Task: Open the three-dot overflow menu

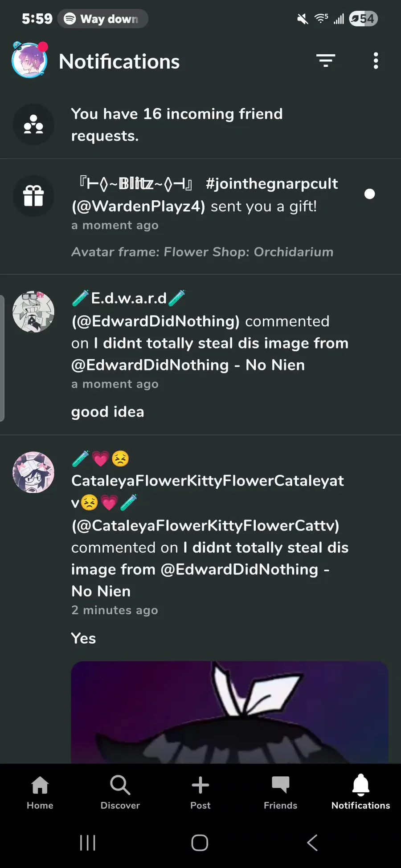Action: [376, 61]
